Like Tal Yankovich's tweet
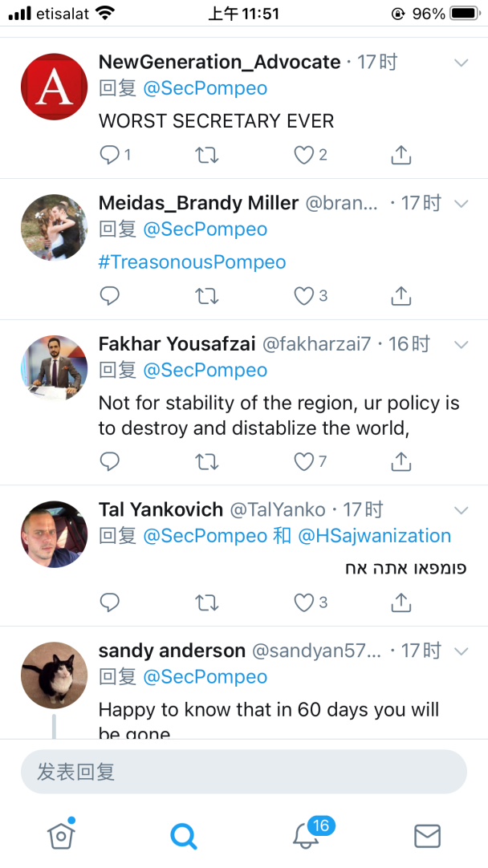 coord(303,602)
